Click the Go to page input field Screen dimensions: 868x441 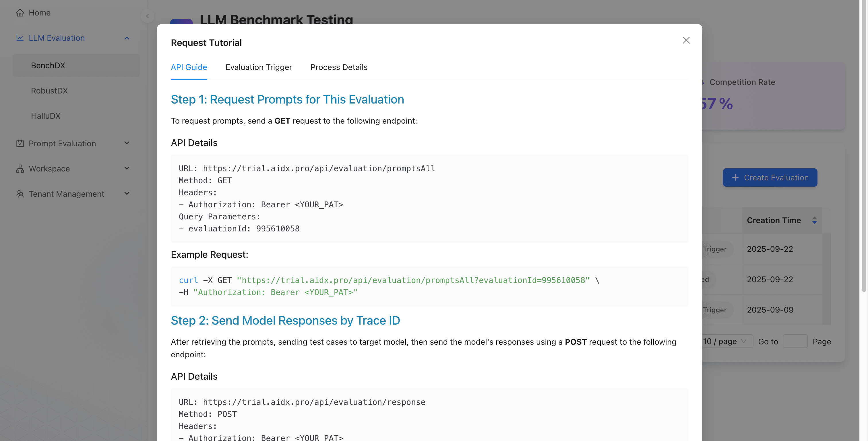click(795, 341)
